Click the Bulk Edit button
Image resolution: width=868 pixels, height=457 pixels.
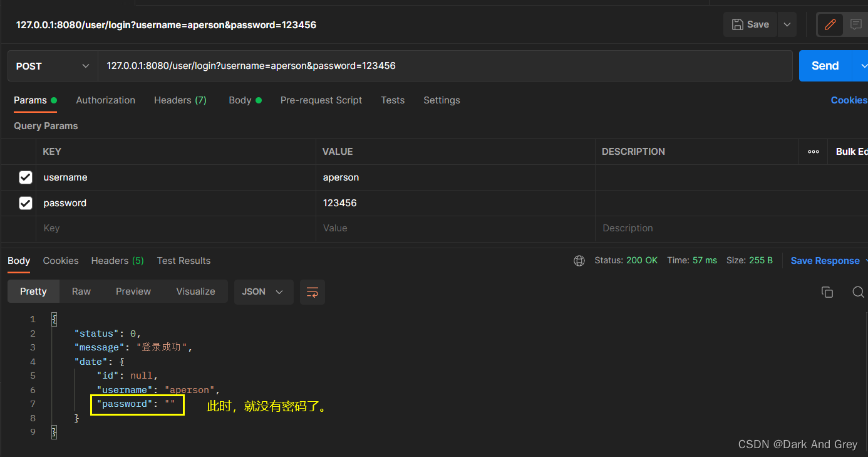tap(852, 152)
